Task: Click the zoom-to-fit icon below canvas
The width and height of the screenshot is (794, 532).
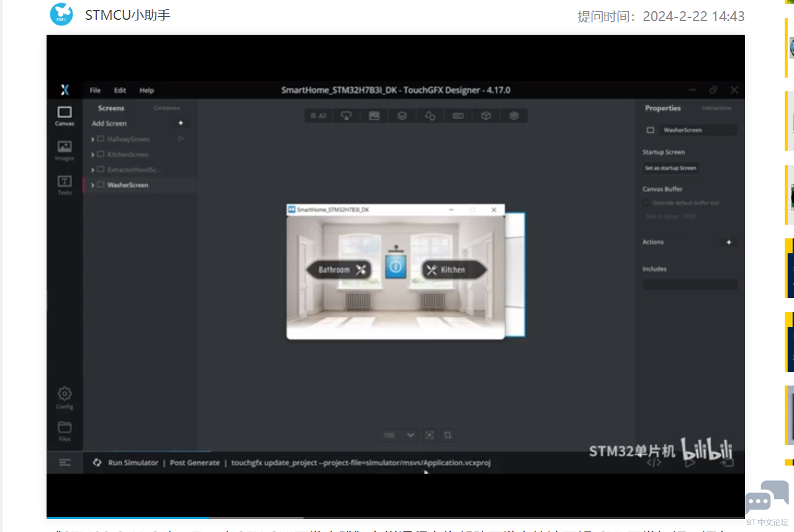Action: tap(429, 435)
